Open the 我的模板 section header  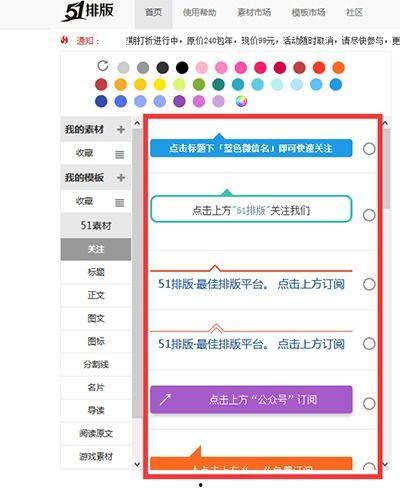(x=96, y=178)
